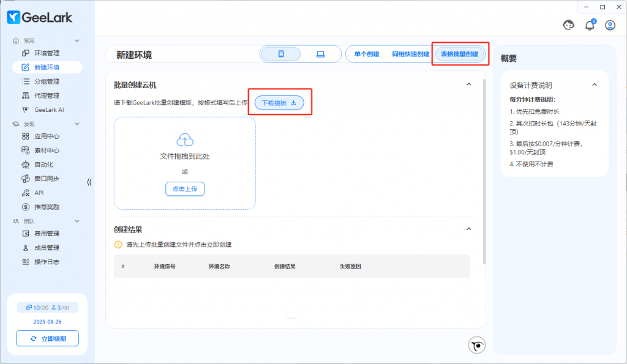This screenshot has width=627, height=364.
Task: Open the notification bell icon
Action: (590, 25)
